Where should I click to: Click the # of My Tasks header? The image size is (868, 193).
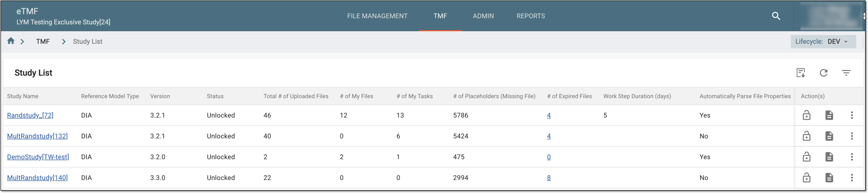coord(414,96)
